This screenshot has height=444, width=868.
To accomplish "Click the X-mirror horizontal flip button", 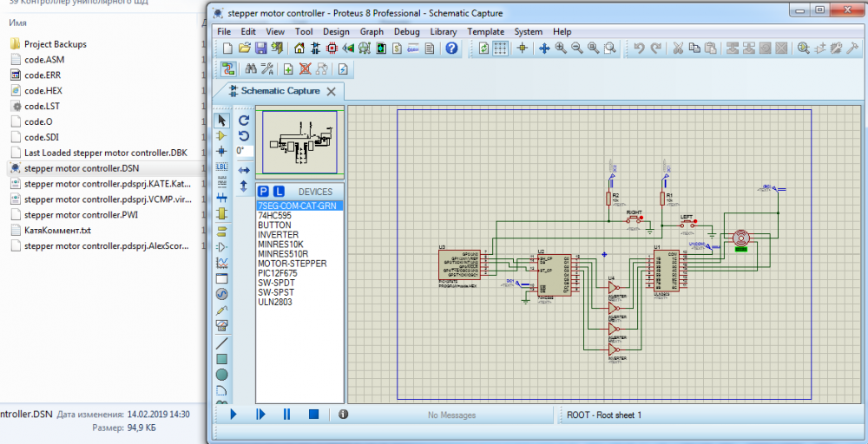I will pyautogui.click(x=244, y=170).
